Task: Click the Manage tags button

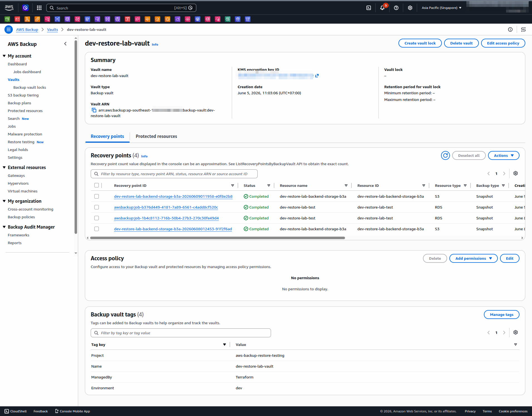Action: coord(501,315)
